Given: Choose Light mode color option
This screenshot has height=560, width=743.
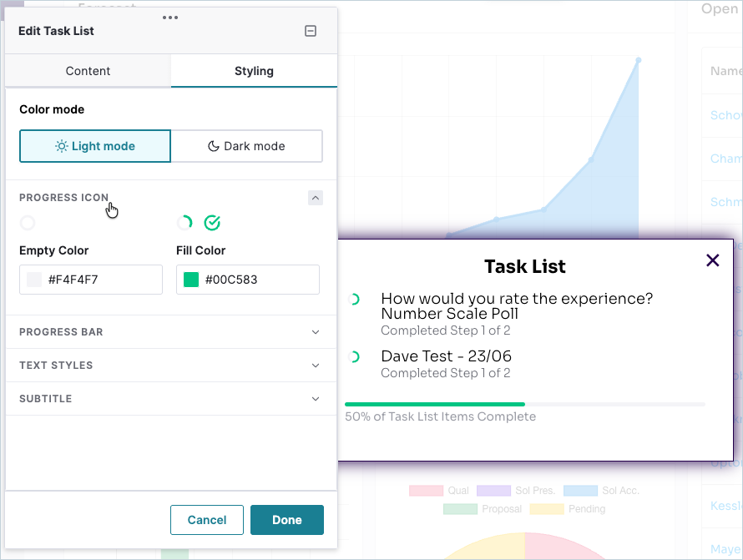Looking at the screenshot, I should tap(95, 146).
